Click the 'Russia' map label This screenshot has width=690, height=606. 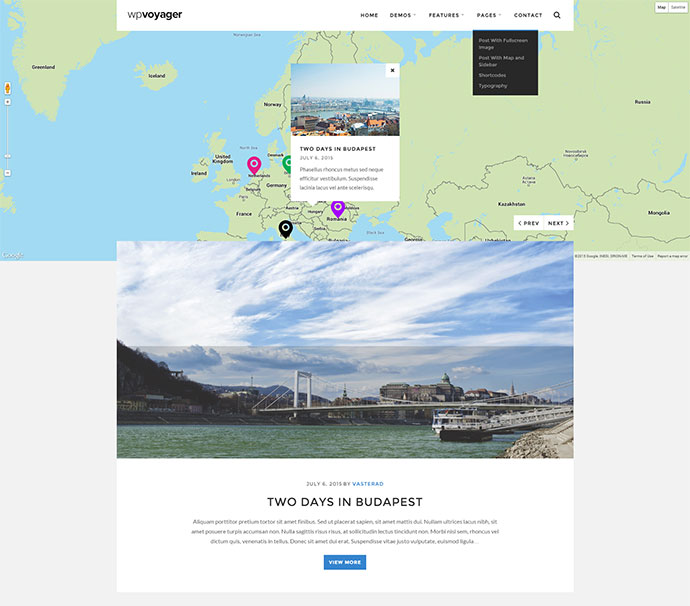(642, 102)
